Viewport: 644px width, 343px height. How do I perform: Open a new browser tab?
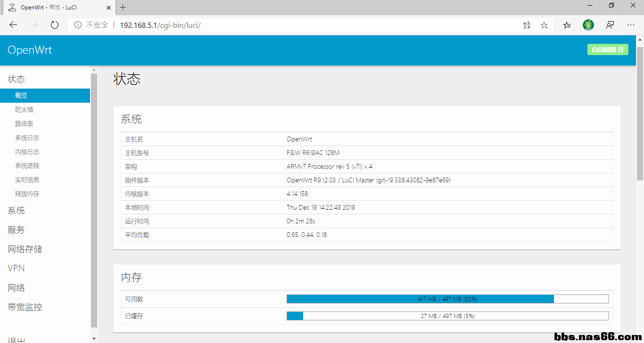[x=123, y=7]
